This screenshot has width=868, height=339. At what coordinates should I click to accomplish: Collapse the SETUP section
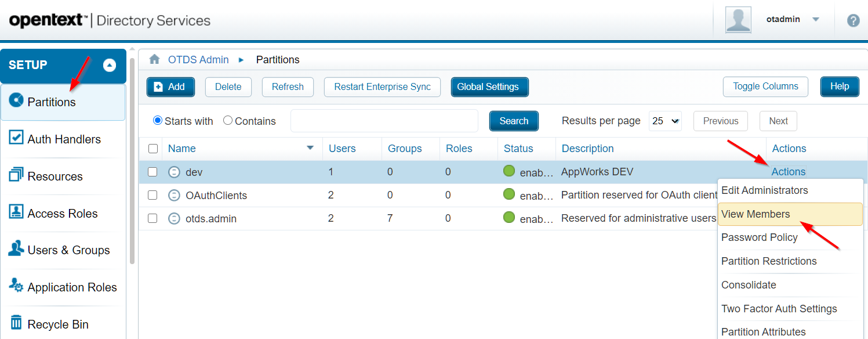tap(110, 65)
